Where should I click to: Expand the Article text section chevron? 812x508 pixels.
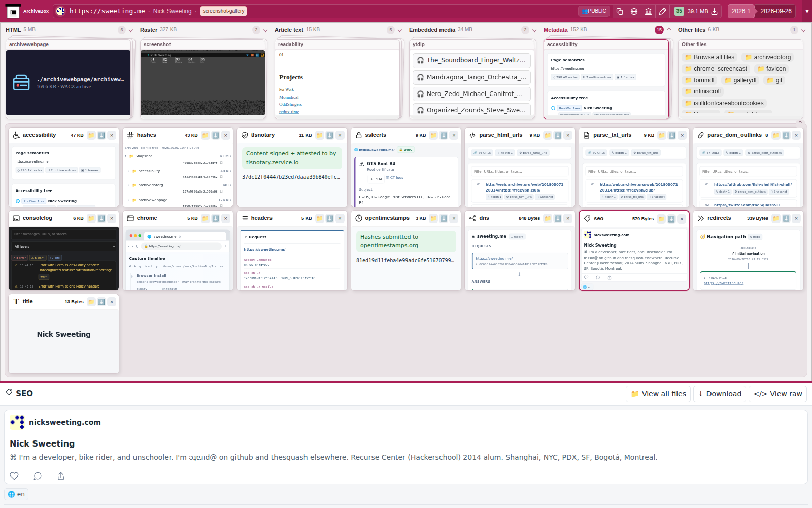tap(400, 30)
